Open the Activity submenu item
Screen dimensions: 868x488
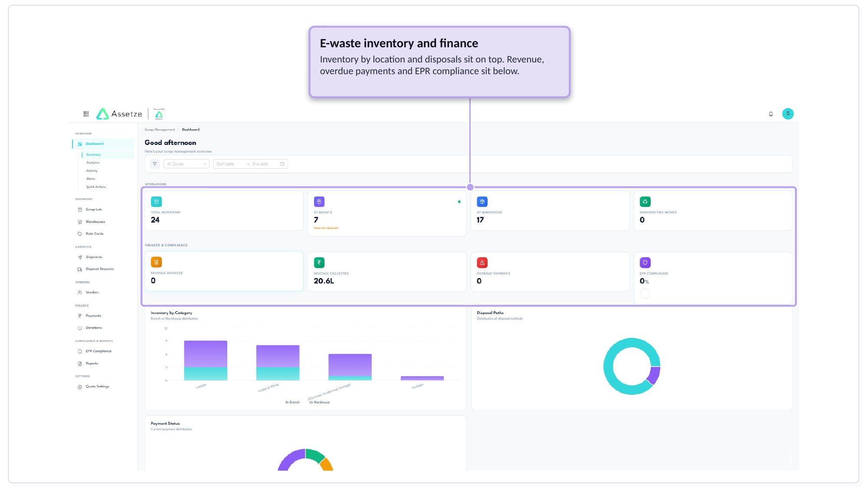click(92, 171)
